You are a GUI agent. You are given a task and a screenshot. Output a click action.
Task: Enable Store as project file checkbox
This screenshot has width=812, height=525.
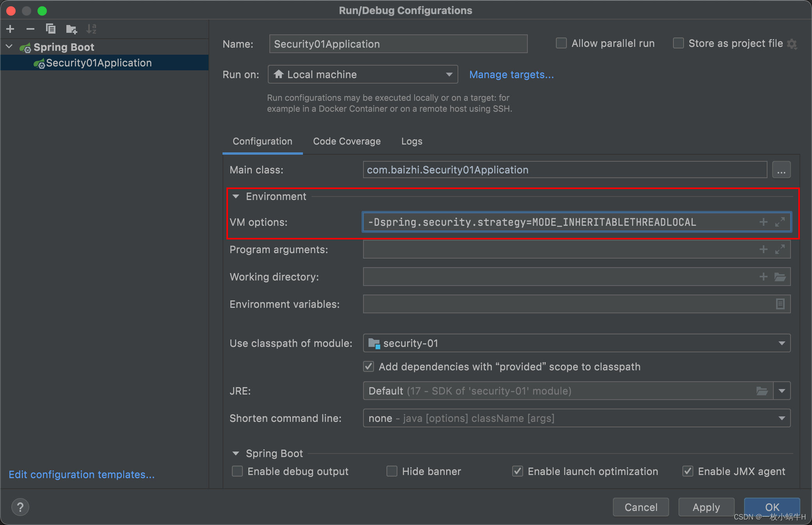pyautogui.click(x=679, y=44)
